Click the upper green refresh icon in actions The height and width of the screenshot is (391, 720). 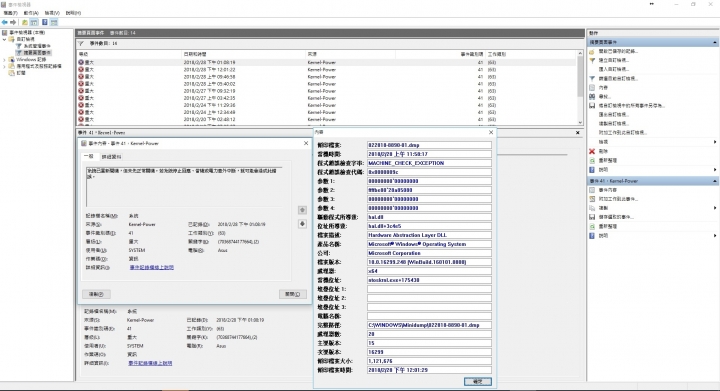[592, 160]
